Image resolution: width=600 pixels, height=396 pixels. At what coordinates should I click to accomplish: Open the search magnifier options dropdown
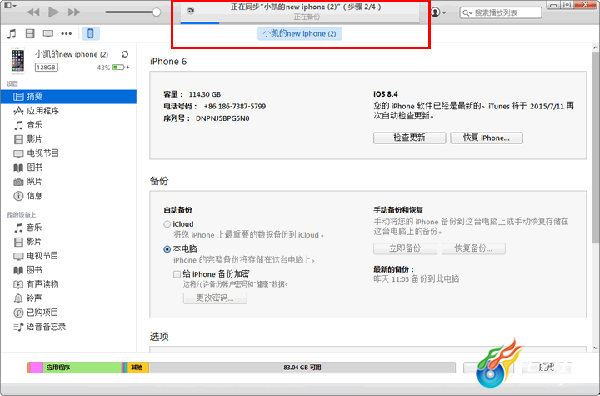467,13
